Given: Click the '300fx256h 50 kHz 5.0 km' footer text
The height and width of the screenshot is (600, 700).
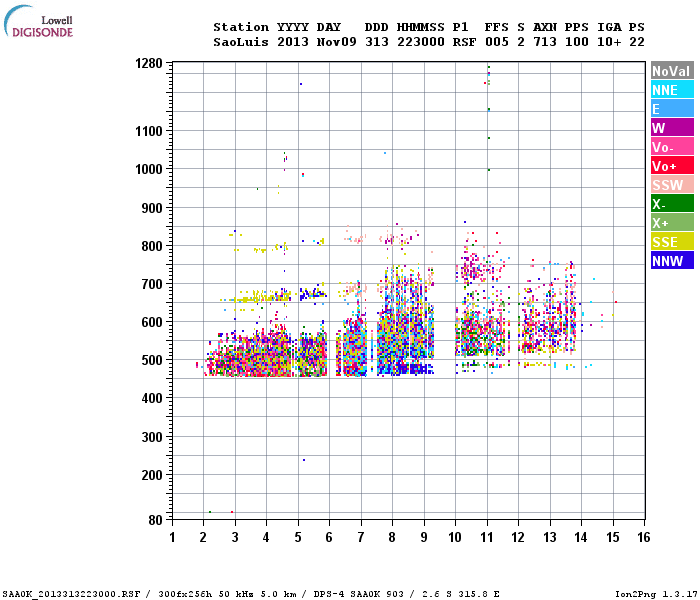Looking at the screenshot, I should tap(227, 594).
